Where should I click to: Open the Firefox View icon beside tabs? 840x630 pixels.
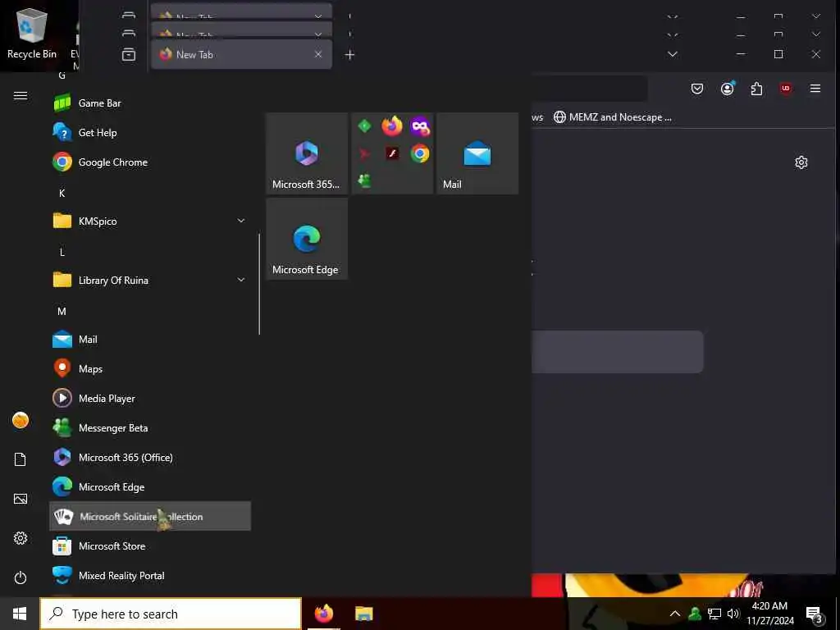coord(129,55)
